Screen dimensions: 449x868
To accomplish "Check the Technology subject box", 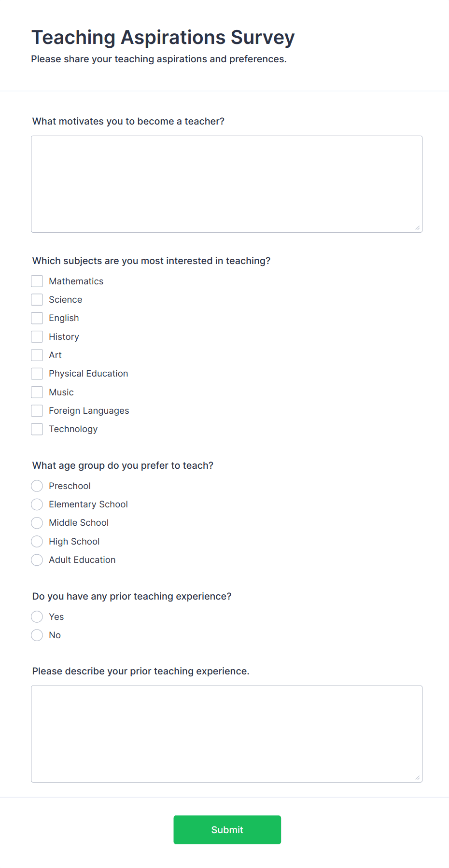I will pyautogui.click(x=37, y=429).
